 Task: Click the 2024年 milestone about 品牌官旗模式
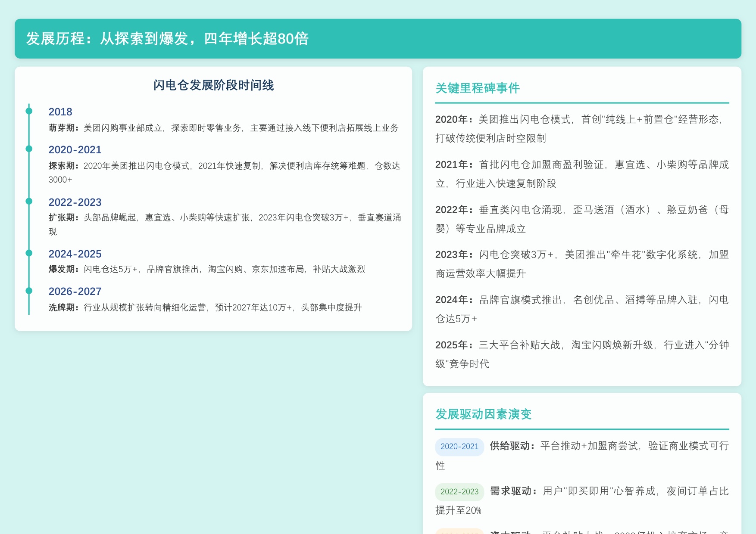pyautogui.click(x=582, y=309)
